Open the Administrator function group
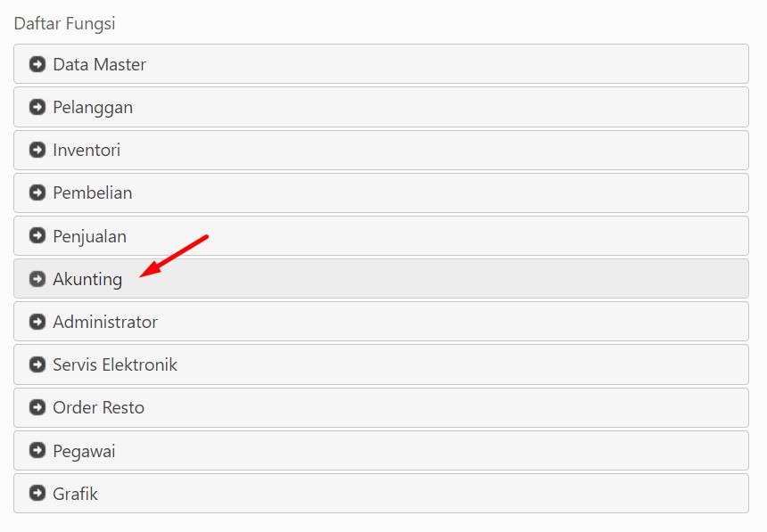 click(x=381, y=322)
